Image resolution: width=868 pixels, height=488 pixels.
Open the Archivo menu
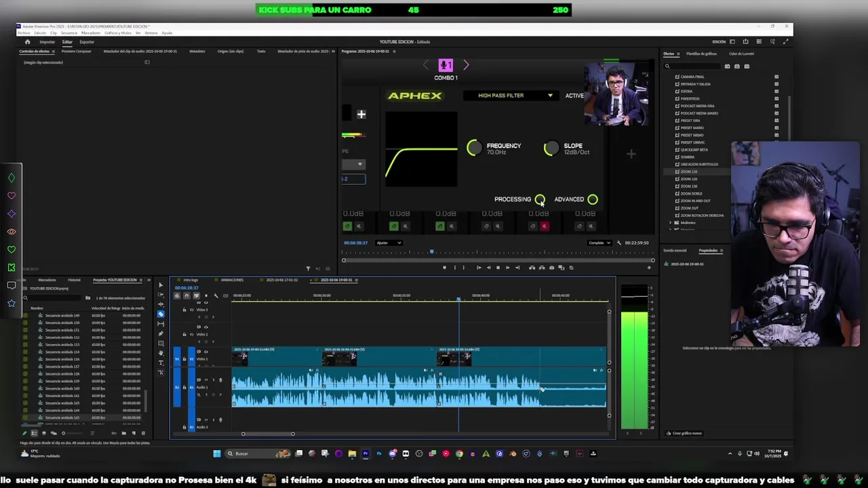pyautogui.click(x=24, y=33)
